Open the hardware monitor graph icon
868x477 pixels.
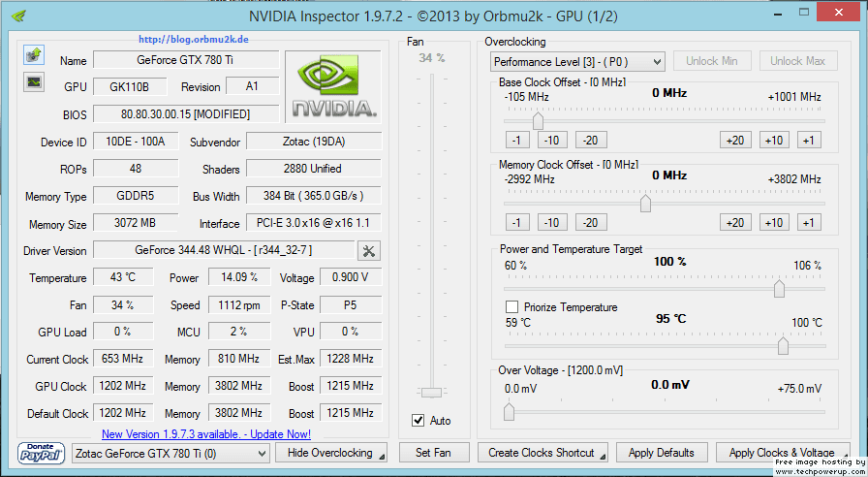34,82
